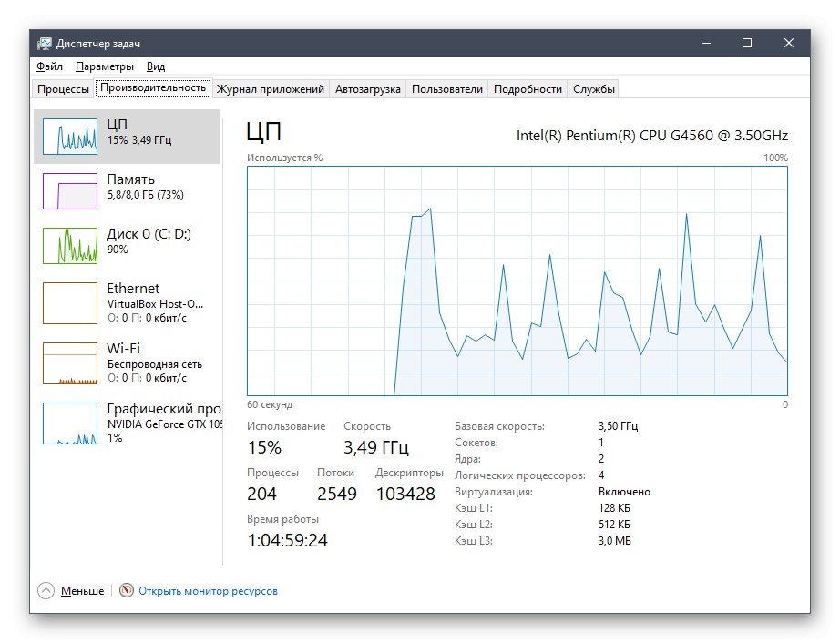Screen dimensions: 840x643
Task: Click Меньше to shrink Task Manager
Action: pyautogui.click(x=85, y=590)
